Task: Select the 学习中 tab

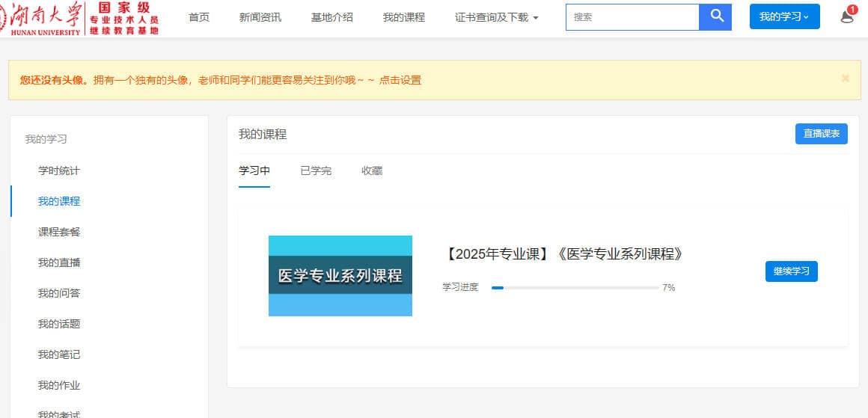Action: (x=254, y=171)
